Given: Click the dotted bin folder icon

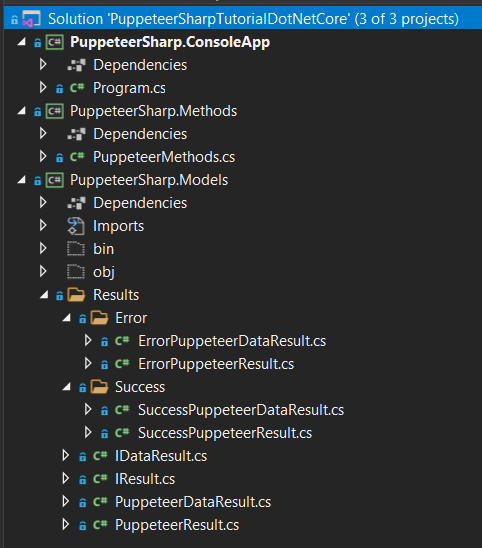Looking at the screenshot, I should pos(76,249).
